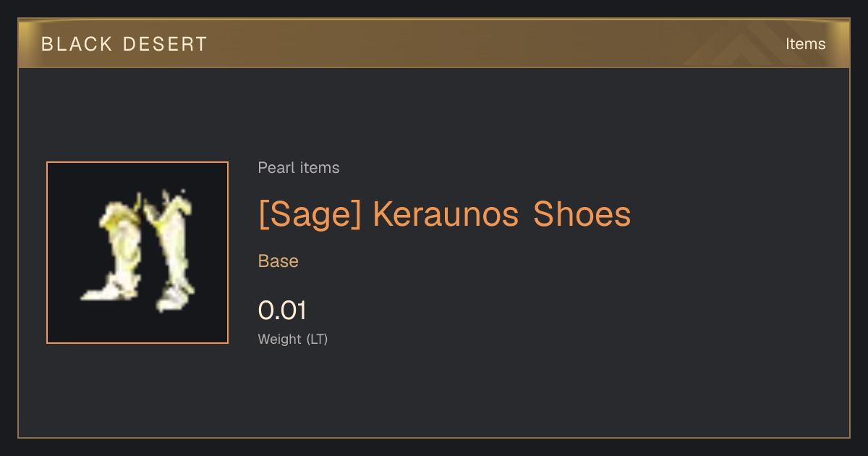Click the [Sage] Keraunos Shoes title

[444, 214]
